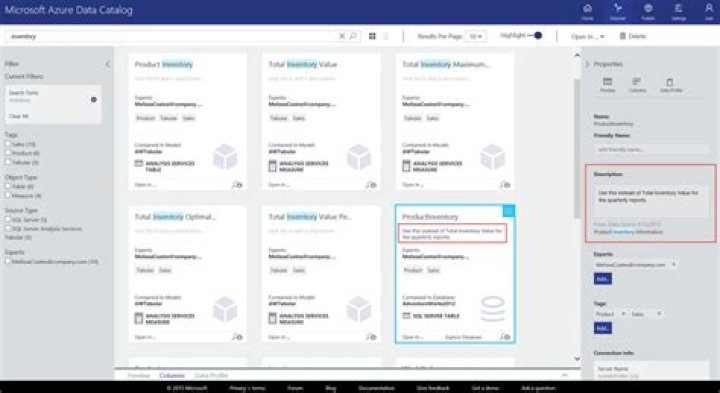
Task: Check the Sales tag filter
Action: click(x=8, y=144)
